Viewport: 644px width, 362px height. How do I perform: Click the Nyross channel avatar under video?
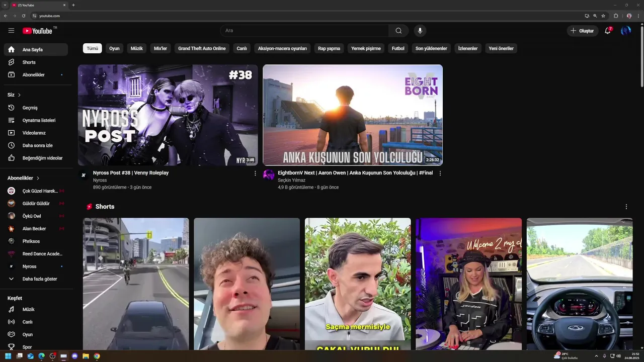[x=84, y=175]
